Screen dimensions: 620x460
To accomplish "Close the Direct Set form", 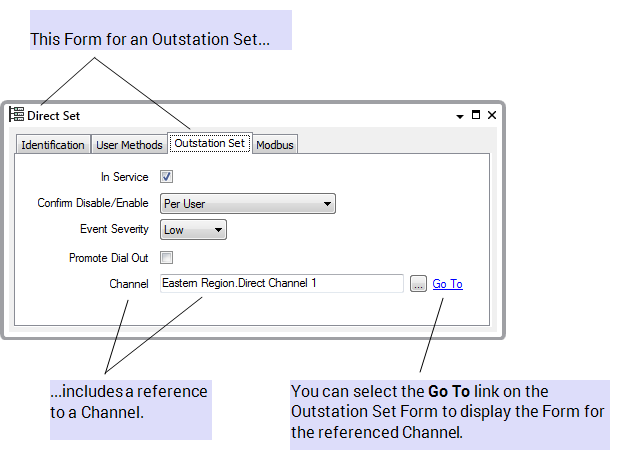I will [492, 115].
